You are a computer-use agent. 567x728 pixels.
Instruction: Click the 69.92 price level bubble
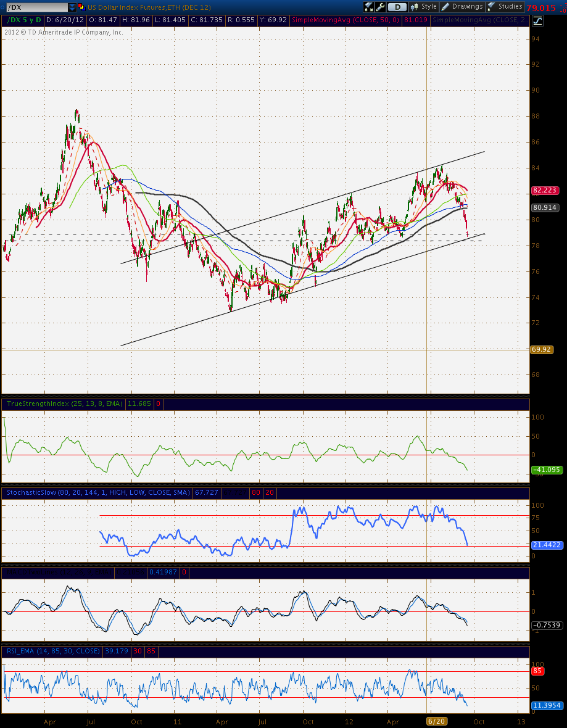pos(542,349)
